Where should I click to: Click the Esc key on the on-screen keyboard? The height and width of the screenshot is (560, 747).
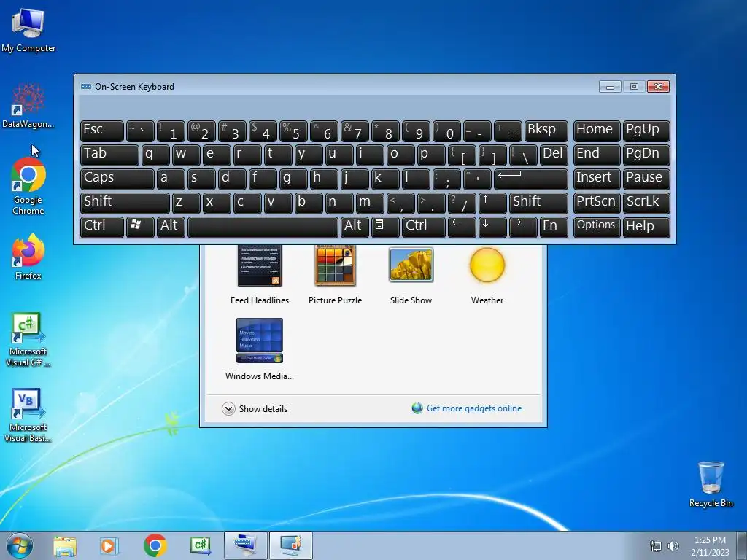(102, 131)
